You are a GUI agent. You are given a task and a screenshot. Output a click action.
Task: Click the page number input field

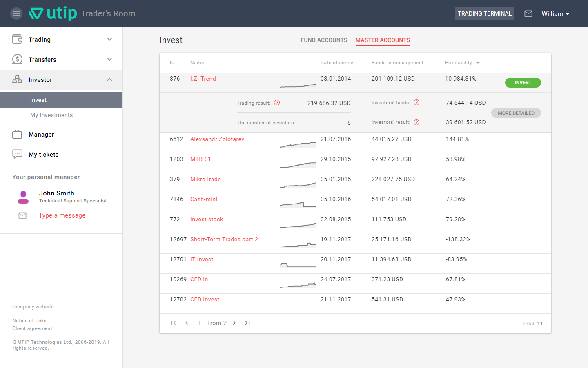click(199, 323)
